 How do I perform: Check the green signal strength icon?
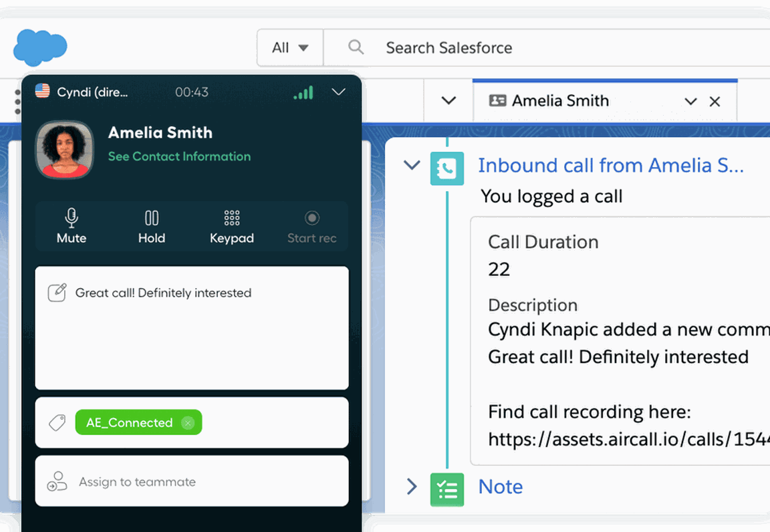pos(303,92)
